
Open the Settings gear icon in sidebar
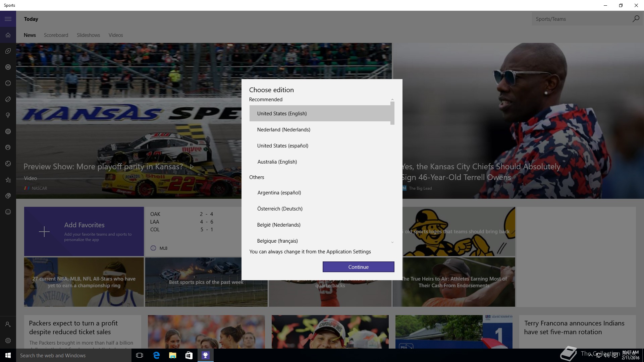click(x=8, y=341)
